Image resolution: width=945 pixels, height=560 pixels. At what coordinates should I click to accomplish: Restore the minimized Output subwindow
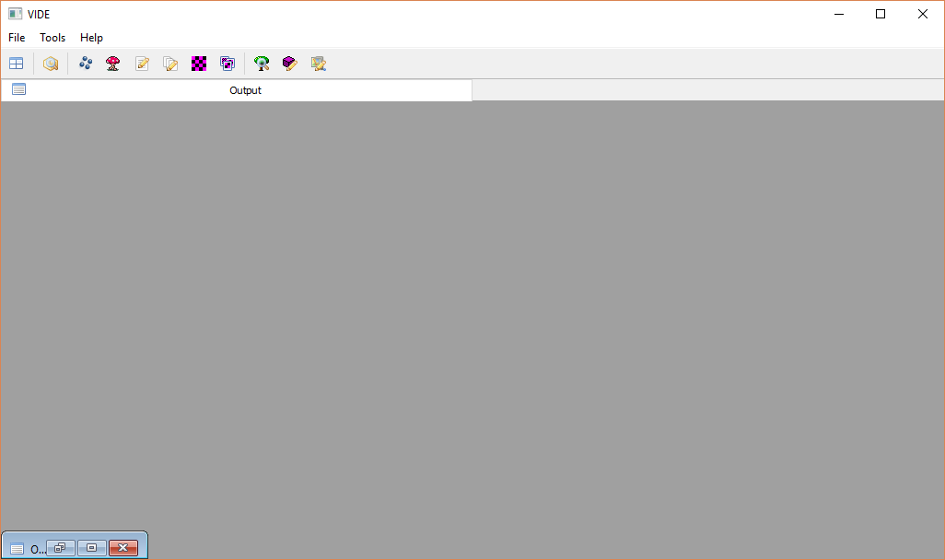60,547
